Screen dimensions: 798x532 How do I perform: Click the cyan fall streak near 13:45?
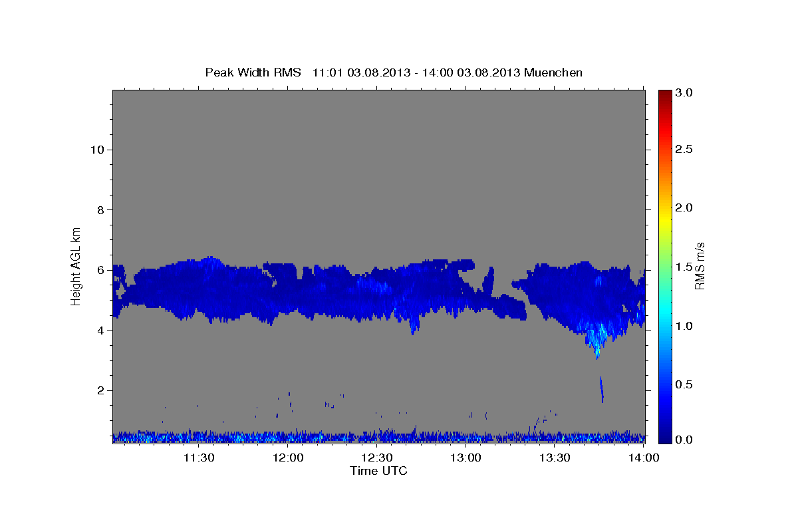coord(597,339)
